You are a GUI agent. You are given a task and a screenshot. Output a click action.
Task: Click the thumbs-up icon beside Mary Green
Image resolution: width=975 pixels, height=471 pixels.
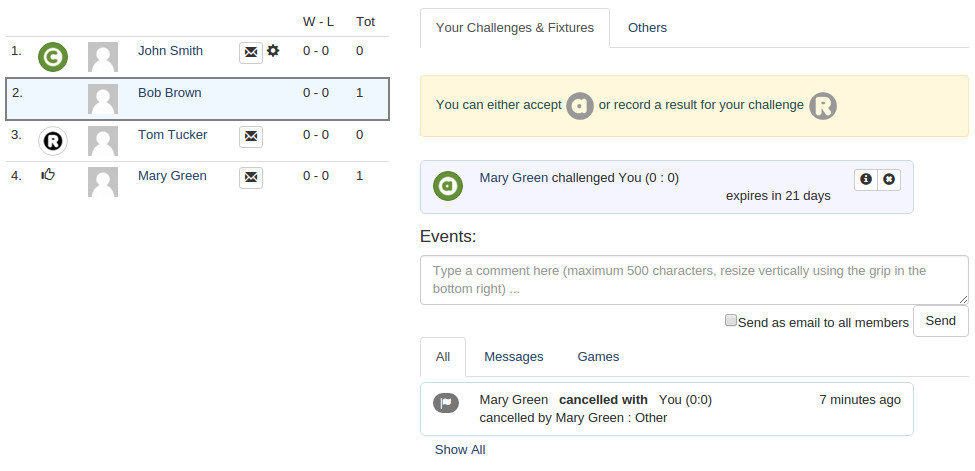(x=47, y=175)
